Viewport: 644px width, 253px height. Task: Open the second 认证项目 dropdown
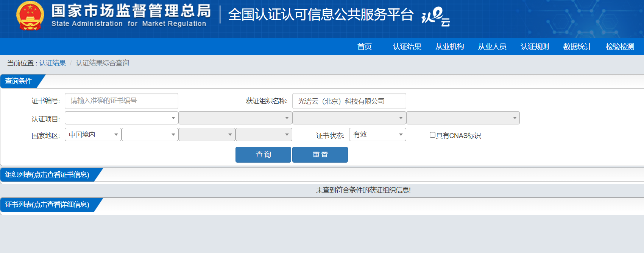pos(235,118)
